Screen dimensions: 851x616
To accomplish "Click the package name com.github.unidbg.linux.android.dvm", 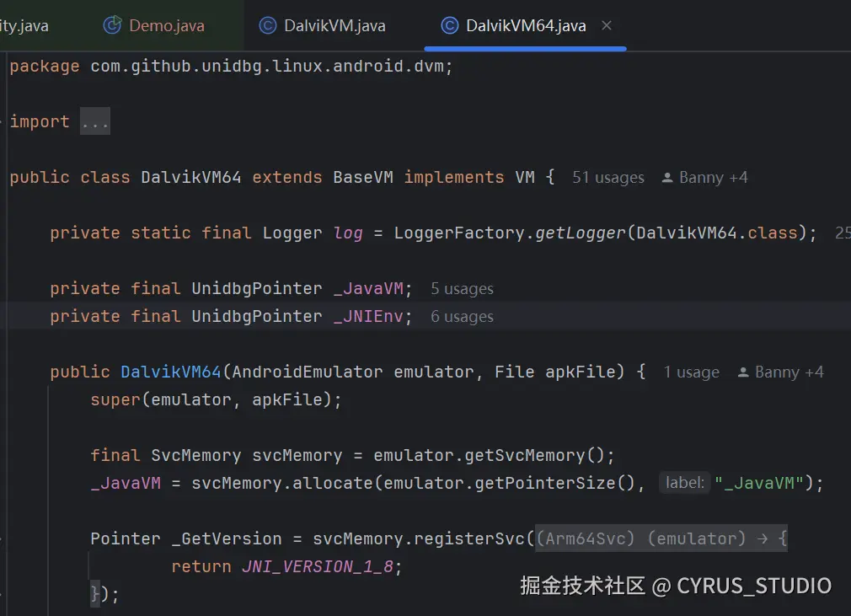I will click(x=267, y=67).
